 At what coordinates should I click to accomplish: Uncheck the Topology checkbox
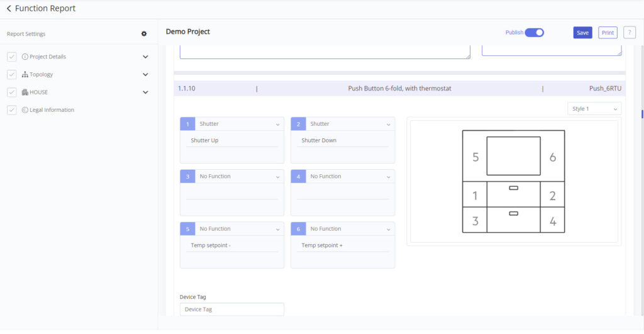tap(11, 74)
